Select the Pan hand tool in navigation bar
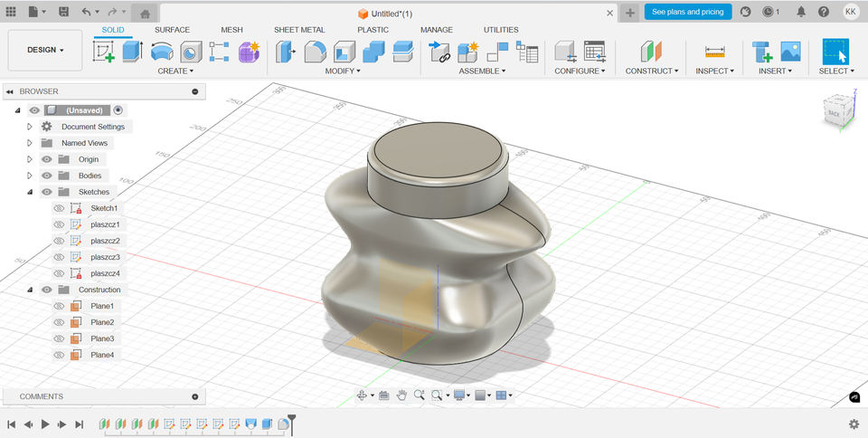868x438 pixels. pos(401,395)
